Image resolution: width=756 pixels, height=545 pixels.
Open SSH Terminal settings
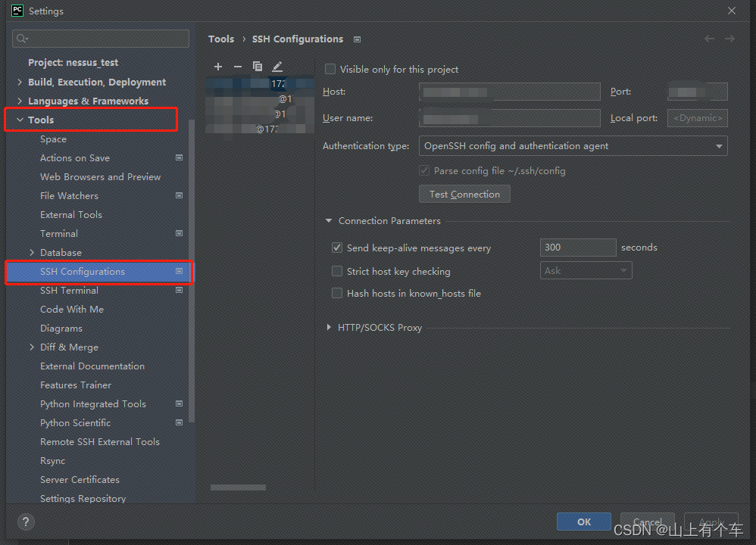(69, 290)
